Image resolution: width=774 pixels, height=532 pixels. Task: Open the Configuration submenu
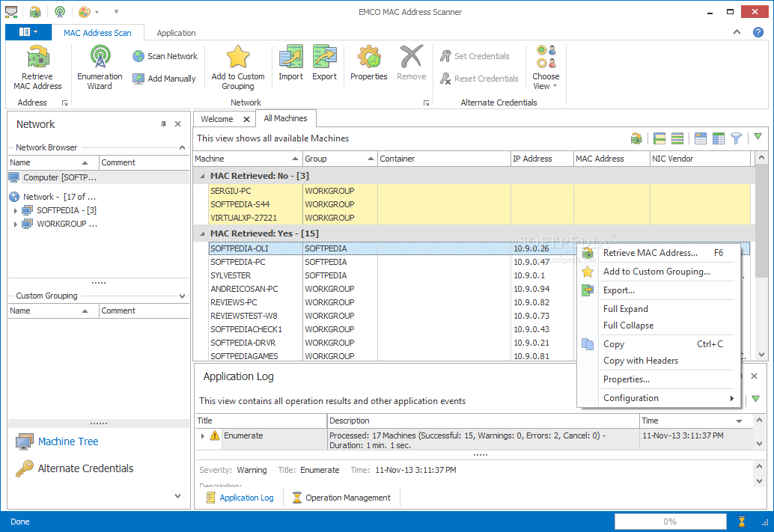point(659,398)
